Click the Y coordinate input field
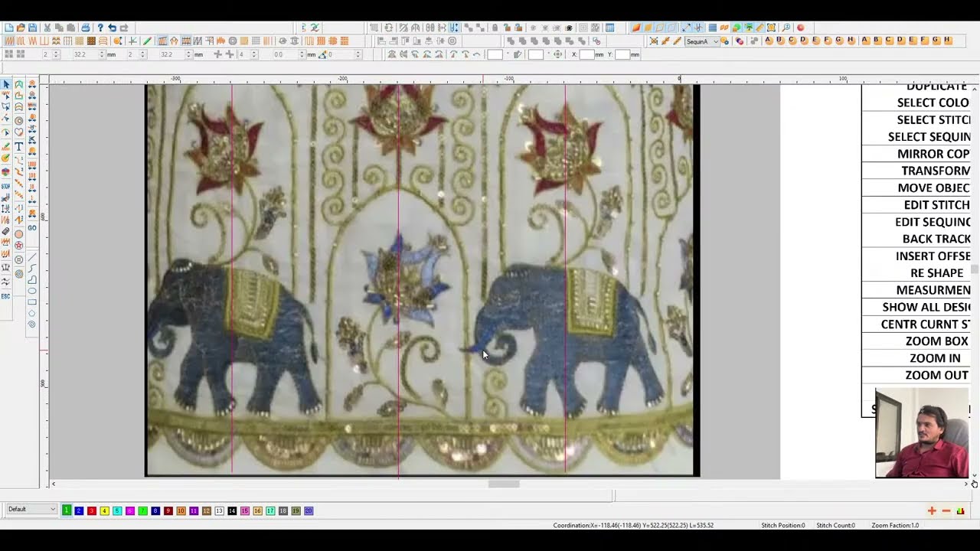The height and width of the screenshot is (551, 980). (622, 54)
